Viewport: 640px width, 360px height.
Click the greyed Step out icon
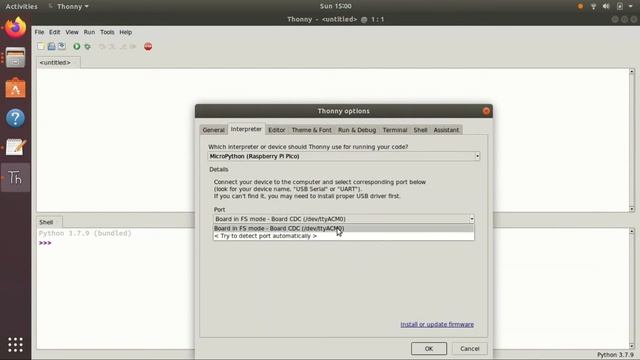(123, 47)
